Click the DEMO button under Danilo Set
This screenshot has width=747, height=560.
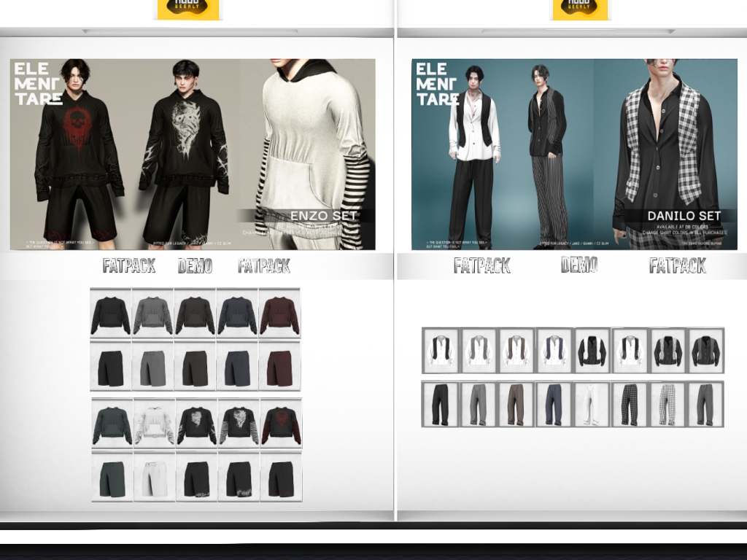(579, 265)
